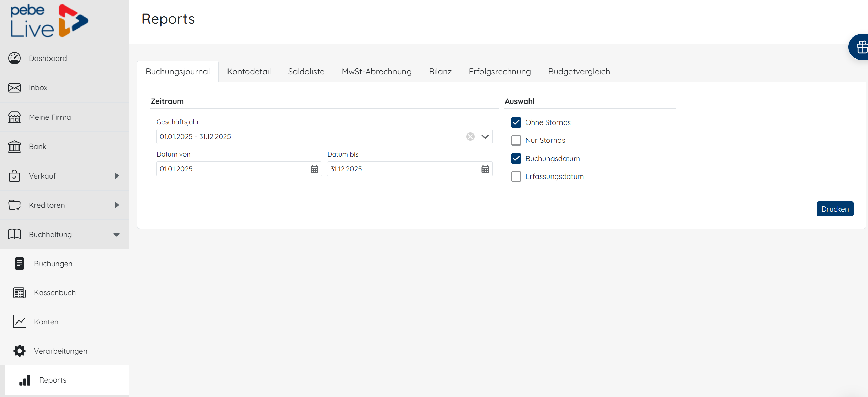Switch to the Kontodetail tab

tap(249, 72)
